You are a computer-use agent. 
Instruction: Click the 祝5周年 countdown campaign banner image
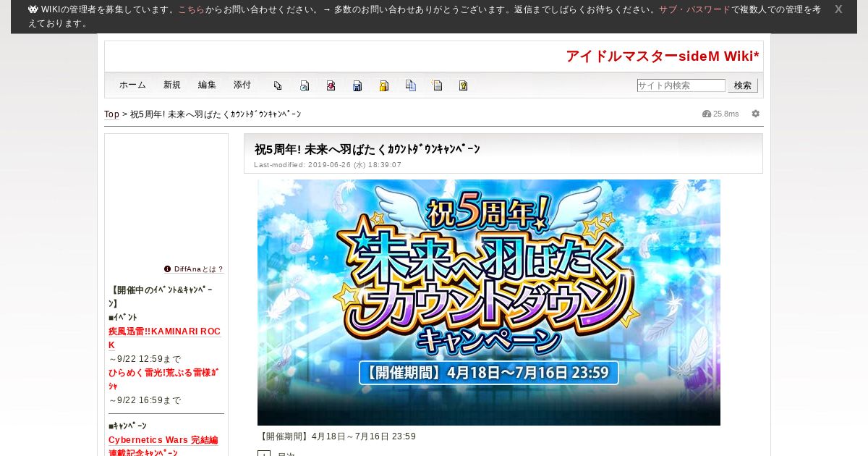(x=489, y=303)
